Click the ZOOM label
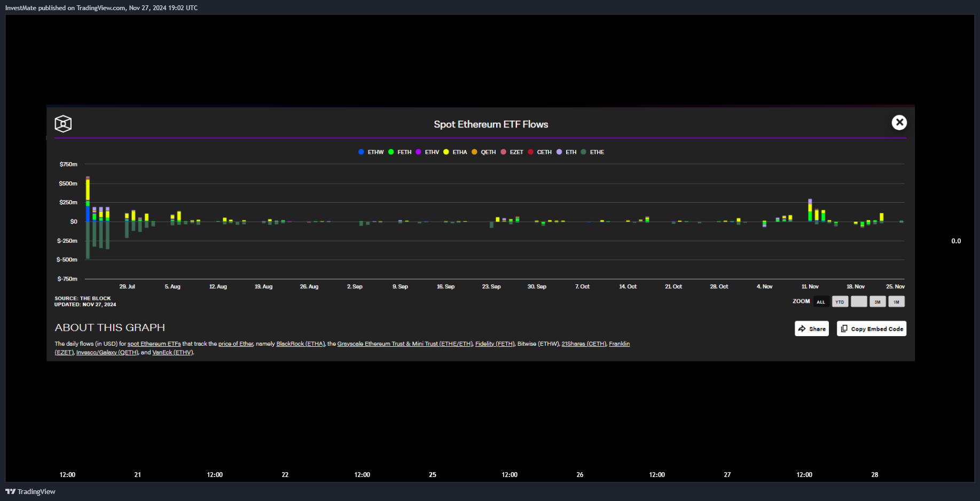 [801, 301]
